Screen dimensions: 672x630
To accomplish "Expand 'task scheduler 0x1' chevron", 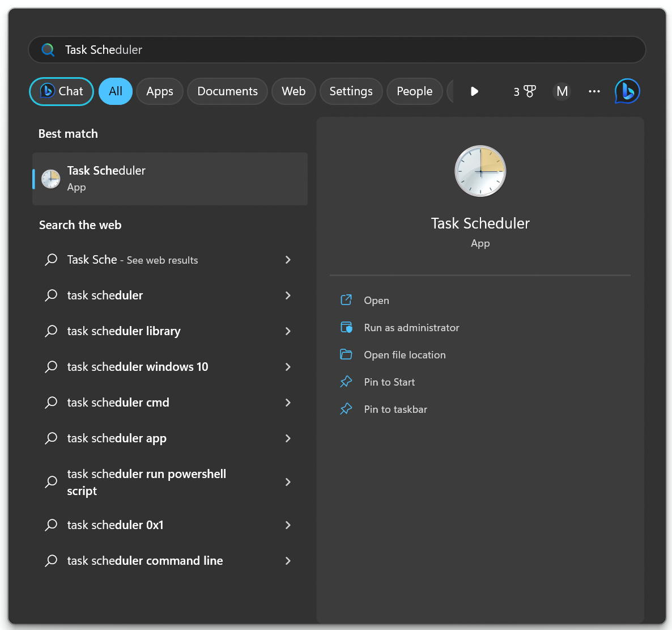I will pos(288,525).
